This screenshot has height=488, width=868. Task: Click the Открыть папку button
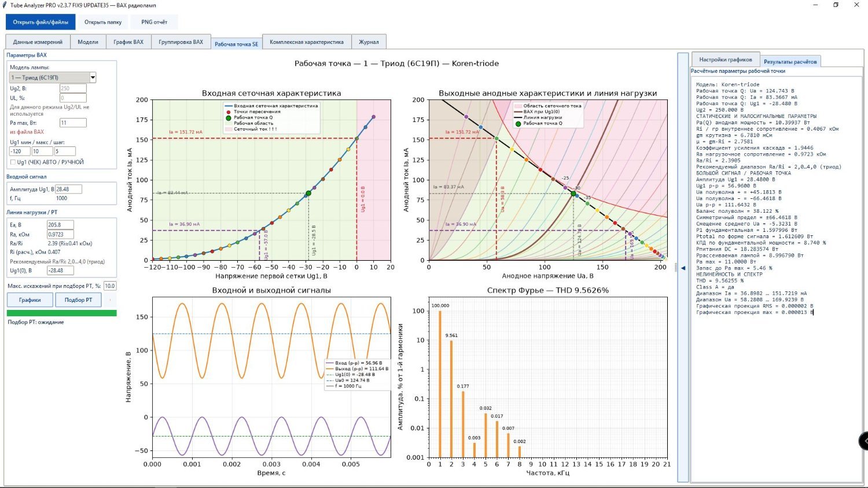click(103, 22)
